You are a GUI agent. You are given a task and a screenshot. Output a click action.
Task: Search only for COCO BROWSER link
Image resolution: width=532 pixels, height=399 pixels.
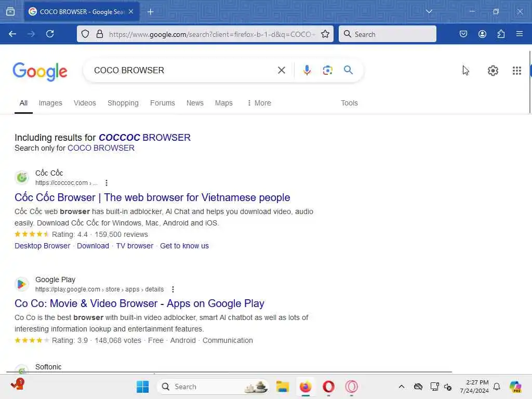click(101, 148)
